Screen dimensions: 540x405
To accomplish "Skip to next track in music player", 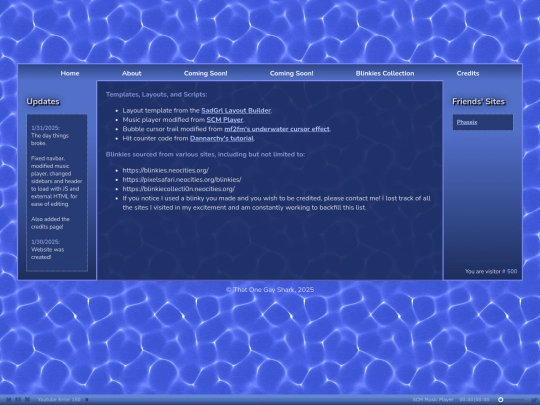I will click(28, 399).
